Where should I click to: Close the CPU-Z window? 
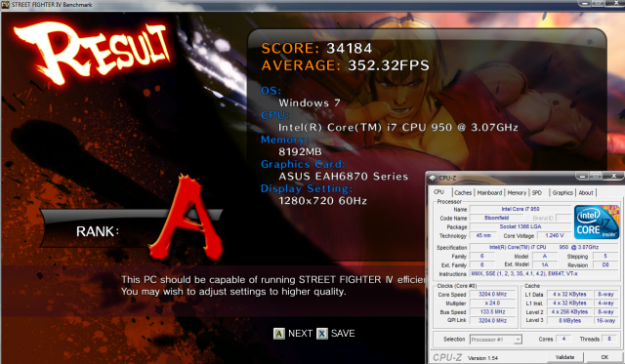pyautogui.click(x=614, y=176)
